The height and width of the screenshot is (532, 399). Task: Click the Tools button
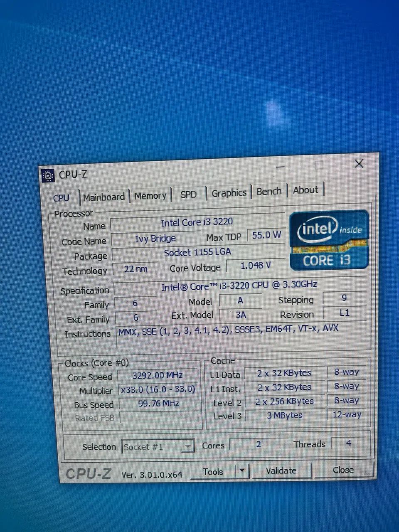tap(213, 472)
